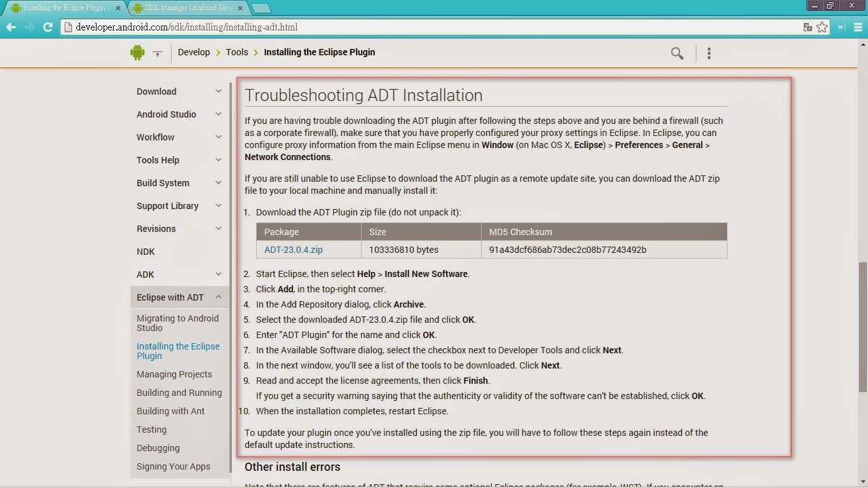Open the vertical three-dots menu in site header
Viewport: 868px width, 488px height.
pyautogui.click(x=709, y=53)
